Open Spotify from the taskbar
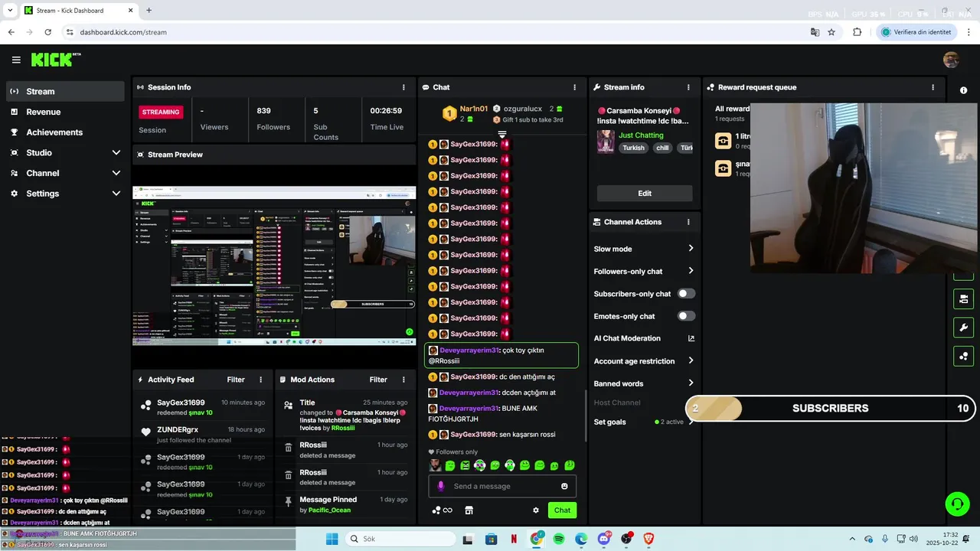The image size is (980, 551). click(x=559, y=539)
